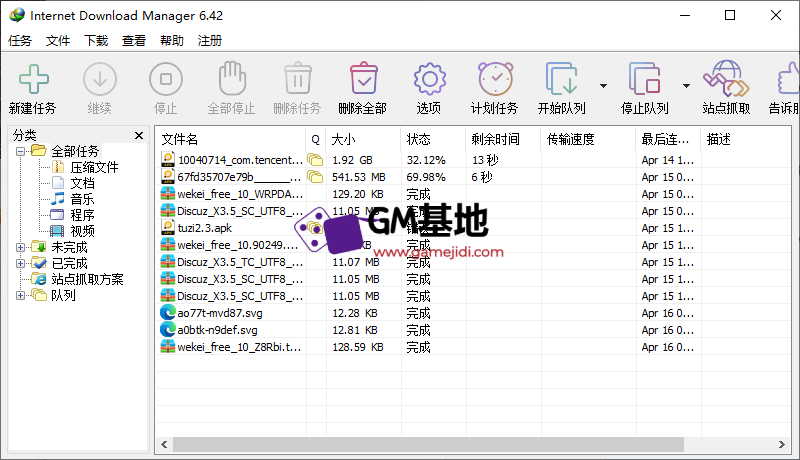Click APK icon beside tuzi2.3.apk
The image size is (800, 460).
(168, 227)
